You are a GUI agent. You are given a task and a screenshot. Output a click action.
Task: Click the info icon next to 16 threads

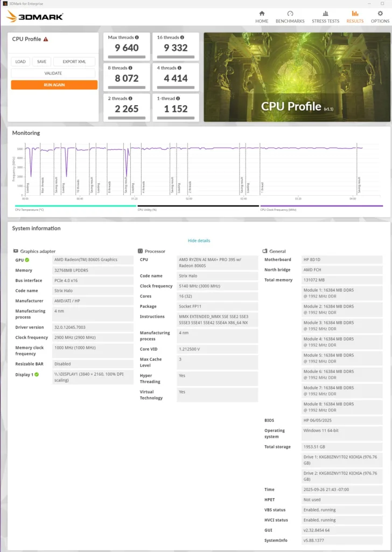(x=183, y=38)
